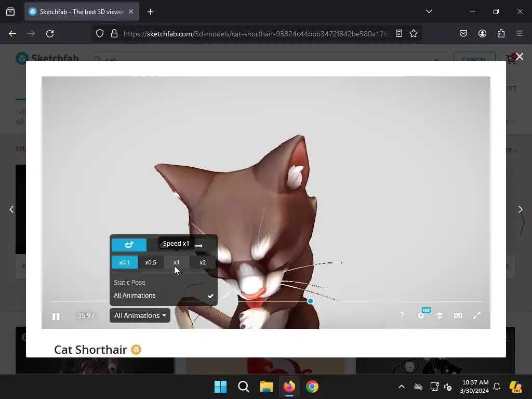Open notification bell in taskbar
Screen dimensions: 532x399
[497, 387]
